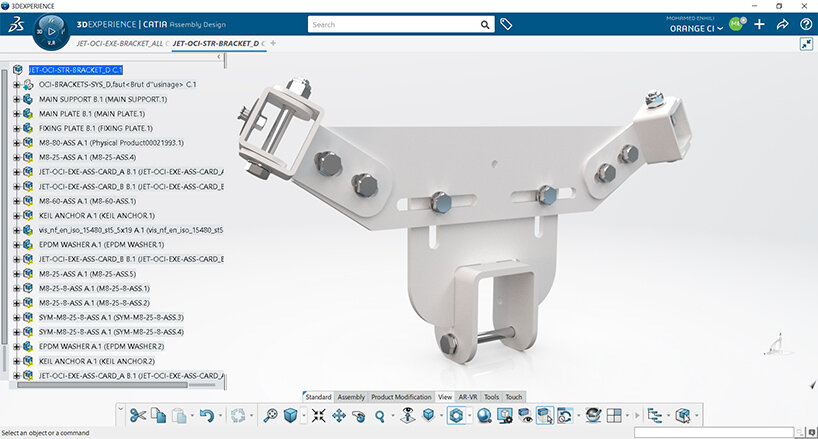This screenshot has width=818, height=439.
Task: Click the Undo arrow icon
Action: click(206, 415)
